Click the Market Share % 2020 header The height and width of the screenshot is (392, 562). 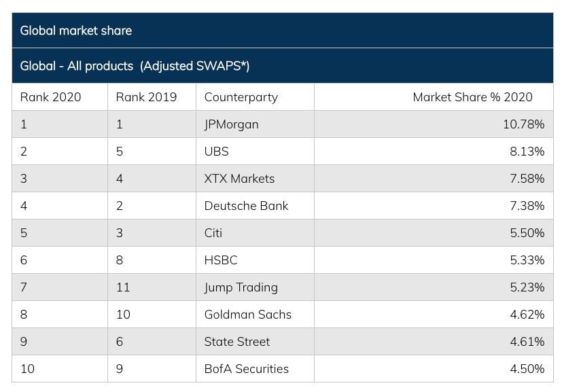[472, 97]
